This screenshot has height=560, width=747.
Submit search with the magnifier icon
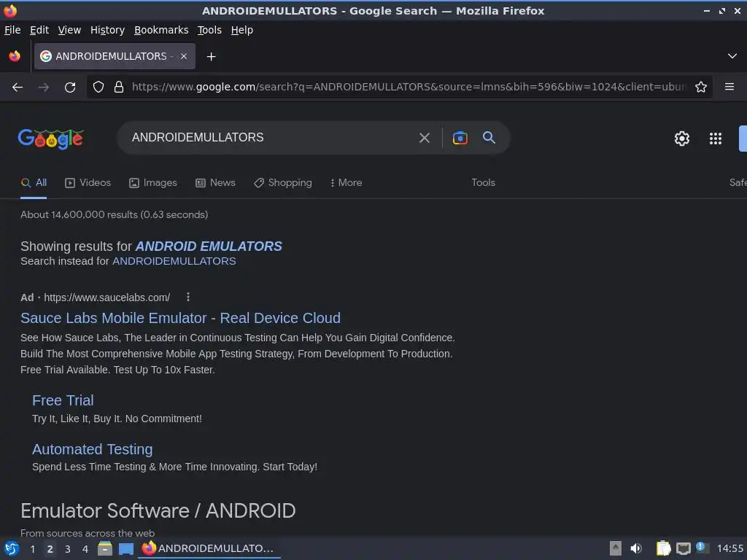coord(489,138)
